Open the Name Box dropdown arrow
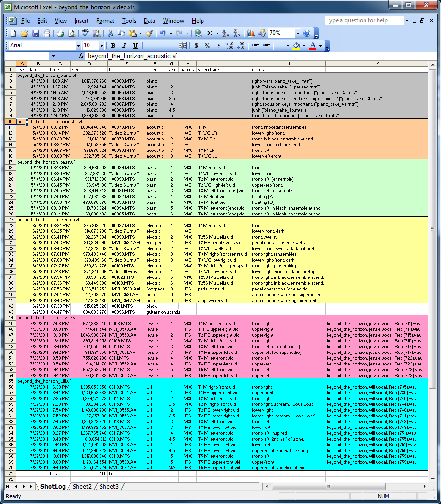441x504 pixels. pos(54,56)
